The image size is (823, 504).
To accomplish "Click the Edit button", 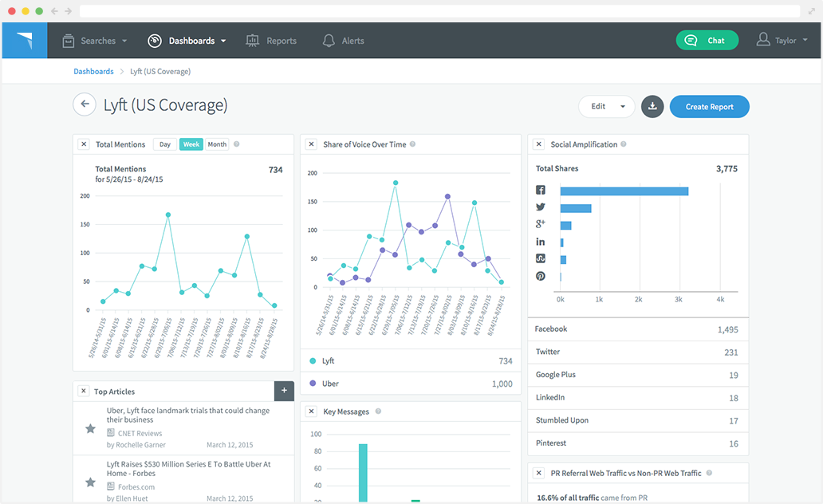I will (598, 107).
